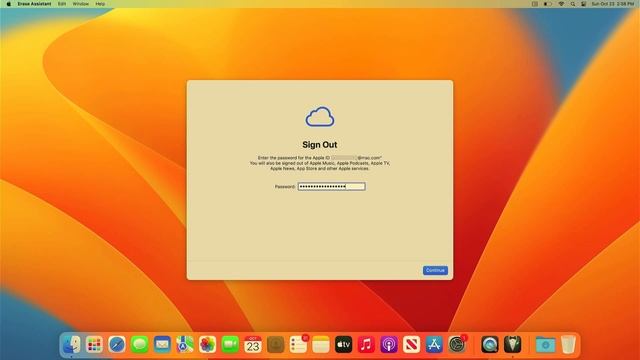The height and width of the screenshot is (360, 640).
Task: Open the tuxedo app icon in Dock
Action: pos(512,344)
